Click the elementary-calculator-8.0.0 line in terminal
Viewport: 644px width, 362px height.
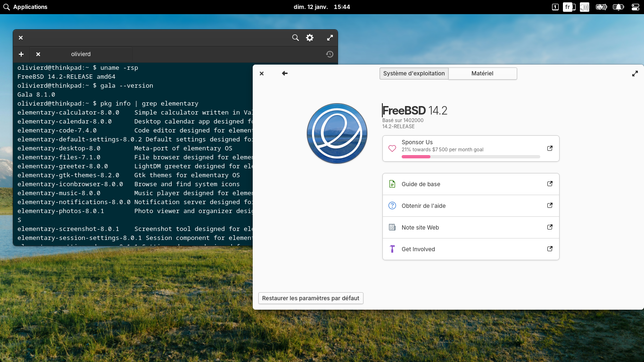click(135, 113)
